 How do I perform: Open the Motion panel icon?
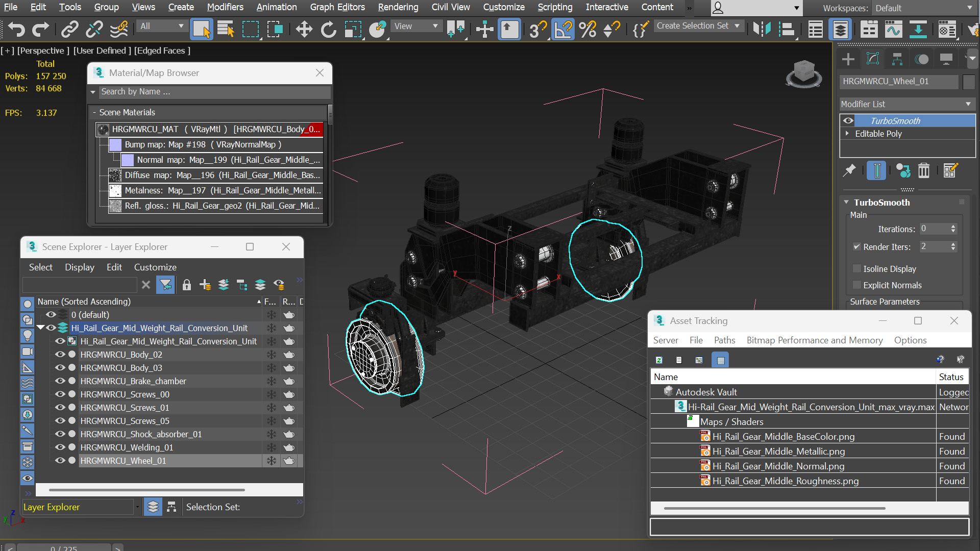tap(922, 59)
